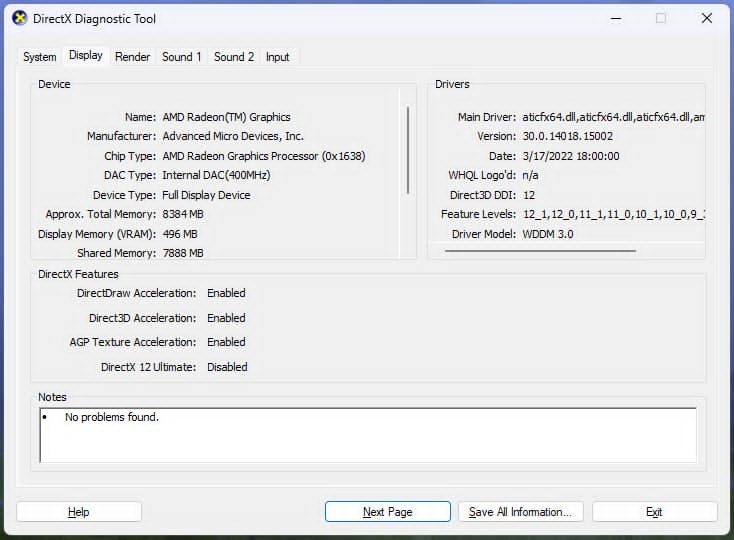Click the chip type value containing 0x1638

pyautogui.click(x=264, y=156)
